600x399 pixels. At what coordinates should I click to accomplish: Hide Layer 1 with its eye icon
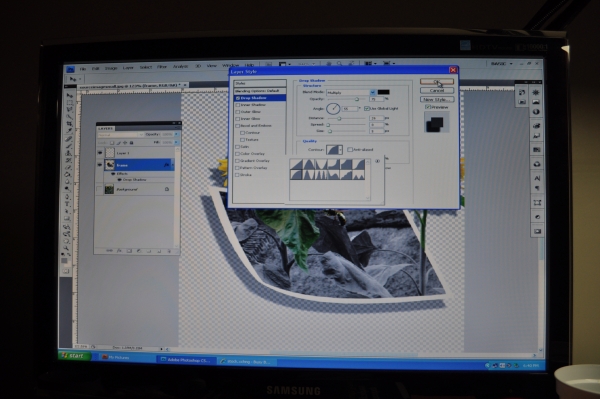tap(100, 153)
